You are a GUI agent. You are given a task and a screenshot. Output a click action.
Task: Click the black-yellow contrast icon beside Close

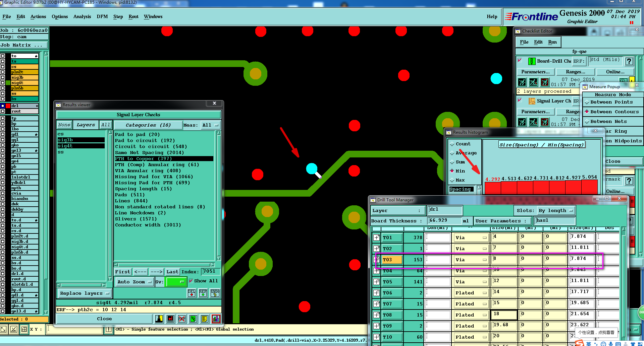tap(159, 319)
